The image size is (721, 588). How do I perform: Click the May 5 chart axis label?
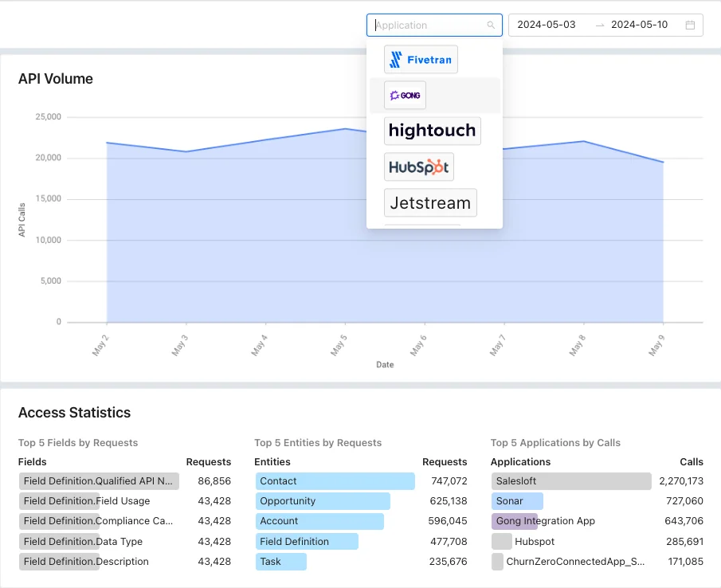(x=339, y=346)
